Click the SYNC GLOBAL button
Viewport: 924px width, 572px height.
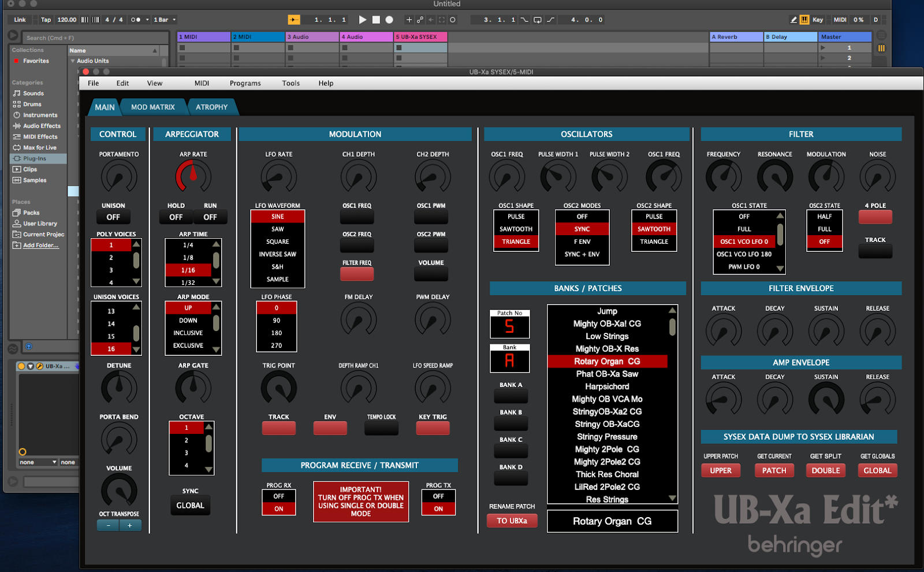pyautogui.click(x=190, y=506)
